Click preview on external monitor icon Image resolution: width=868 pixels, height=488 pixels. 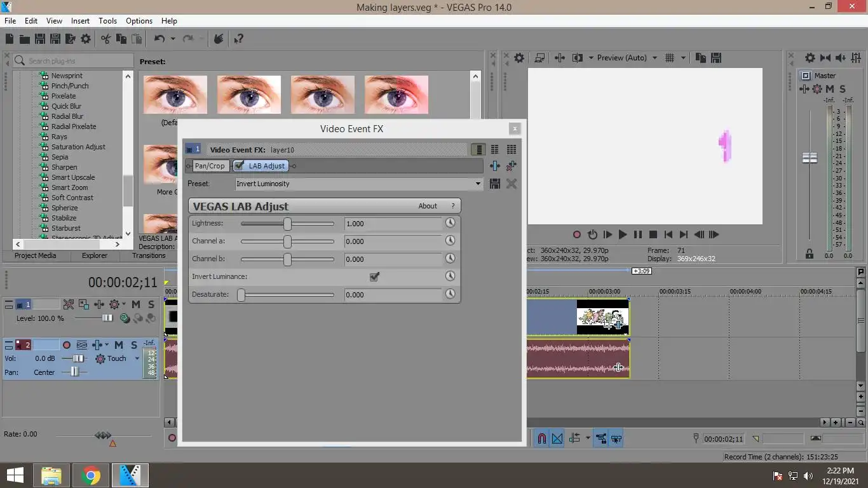tap(539, 58)
